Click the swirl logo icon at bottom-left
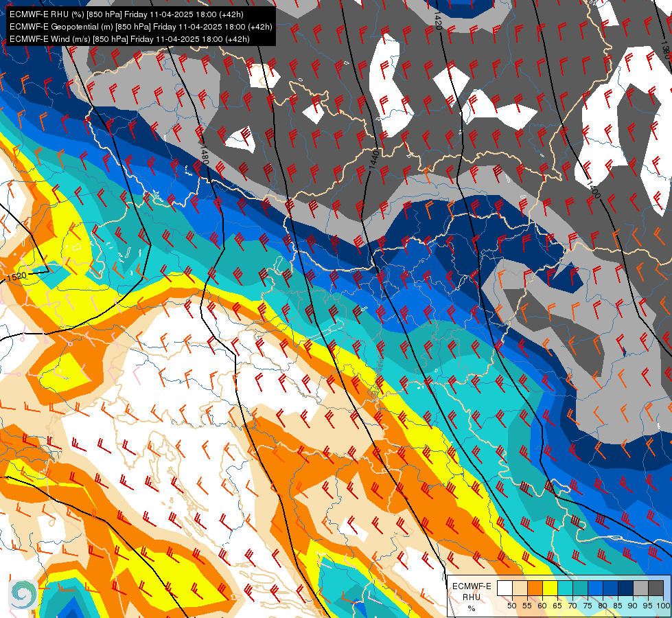This screenshot has width=672, height=618. 23,595
